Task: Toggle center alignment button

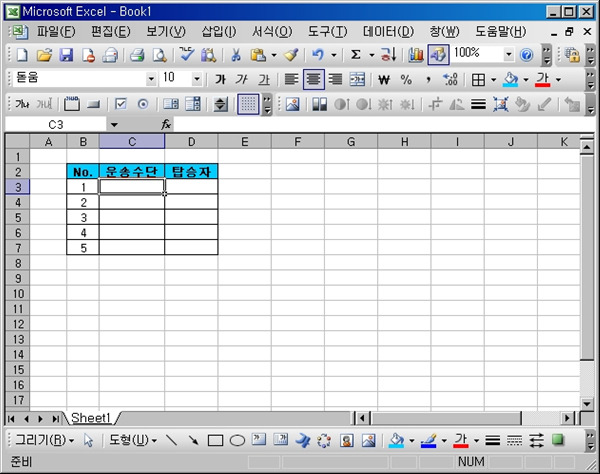Action: 314,79
